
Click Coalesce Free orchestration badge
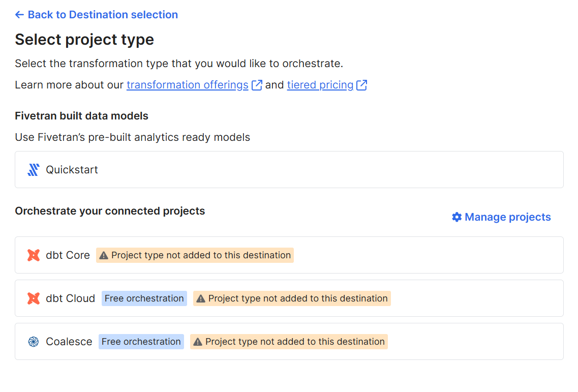point(141,342)
